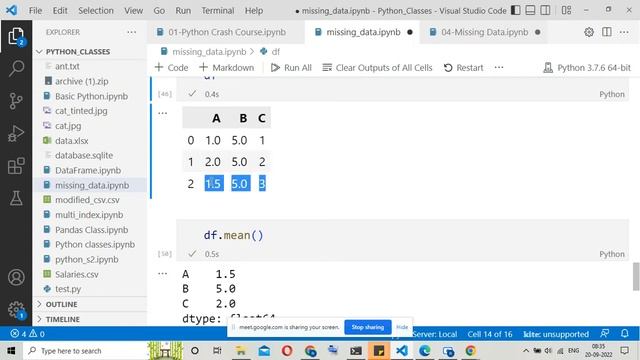Switch to 01-Python Crash Course.ipynb tab

(226, 32)
